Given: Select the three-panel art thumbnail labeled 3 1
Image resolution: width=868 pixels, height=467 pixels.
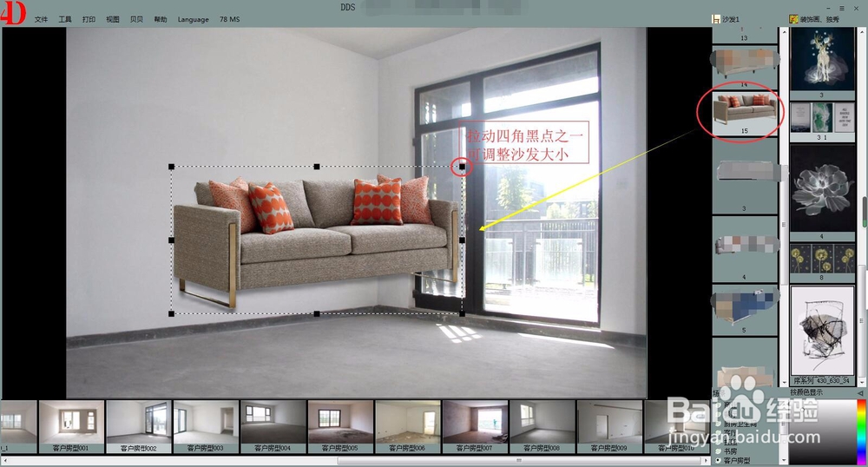Looking at the screenshot, I should pyautogui.click(x=822, y=122).
